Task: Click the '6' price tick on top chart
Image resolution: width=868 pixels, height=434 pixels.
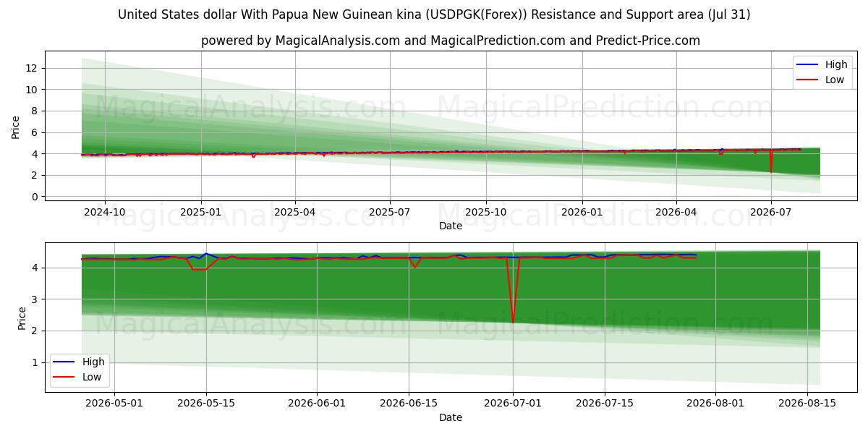Action: click(35, 132)
